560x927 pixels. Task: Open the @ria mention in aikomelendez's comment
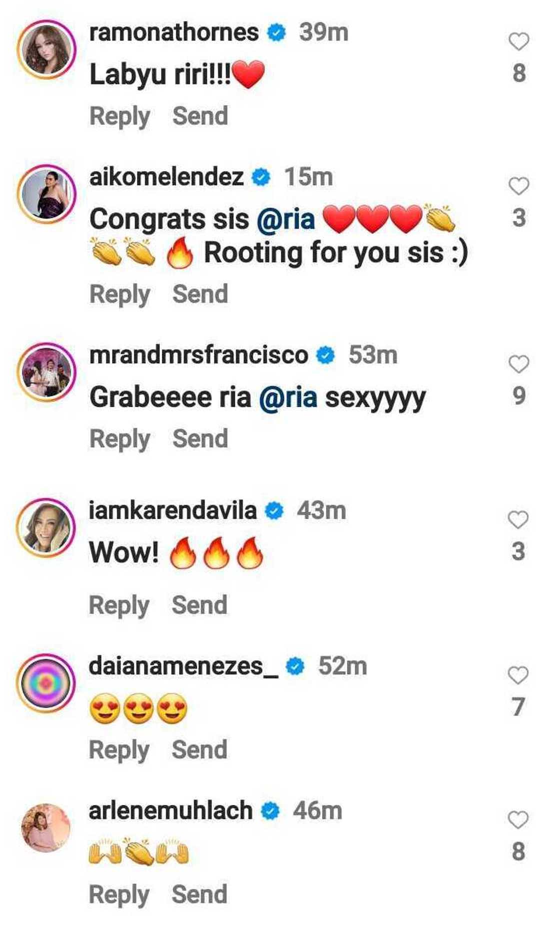[x=286, y=219]
